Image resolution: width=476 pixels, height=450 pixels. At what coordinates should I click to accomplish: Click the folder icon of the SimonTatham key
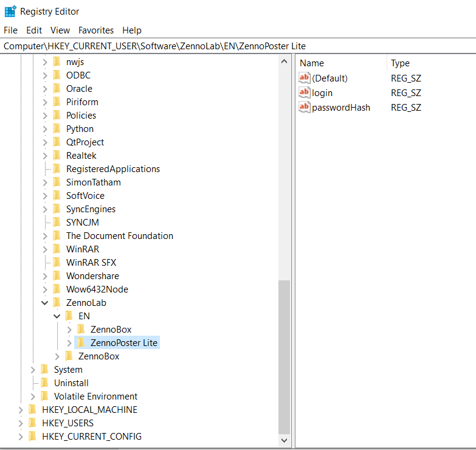pos(57,182)
